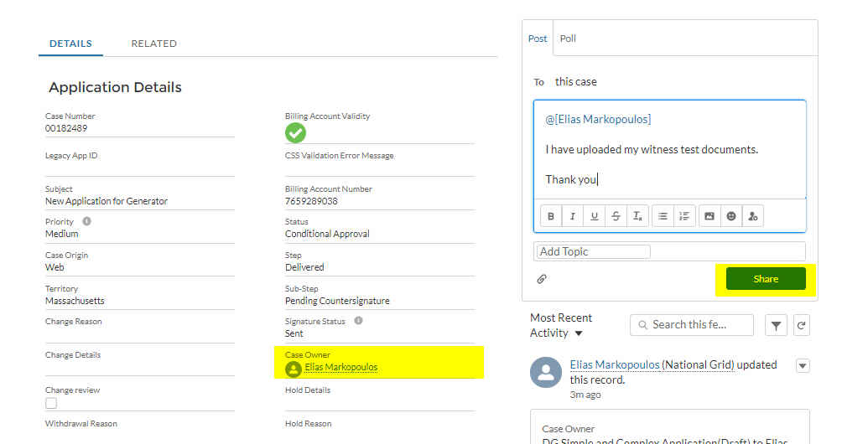The height and width of the screenshot is (444, 868).
Task: Apply italic formatting in the post editor
Action: click(x=573, y=216)
